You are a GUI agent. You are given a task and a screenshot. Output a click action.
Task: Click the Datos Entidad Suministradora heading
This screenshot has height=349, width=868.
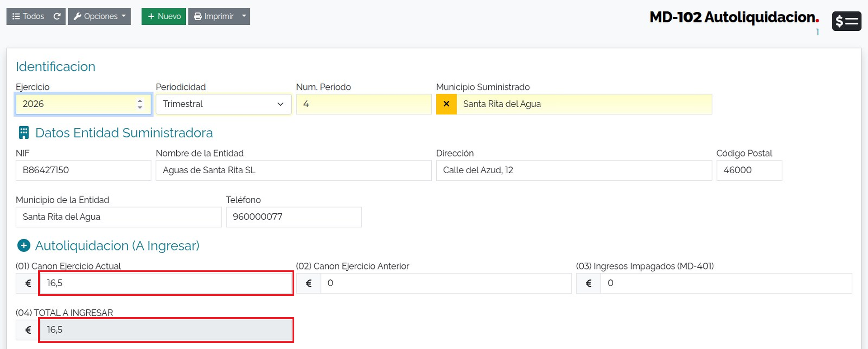point(124,132)
